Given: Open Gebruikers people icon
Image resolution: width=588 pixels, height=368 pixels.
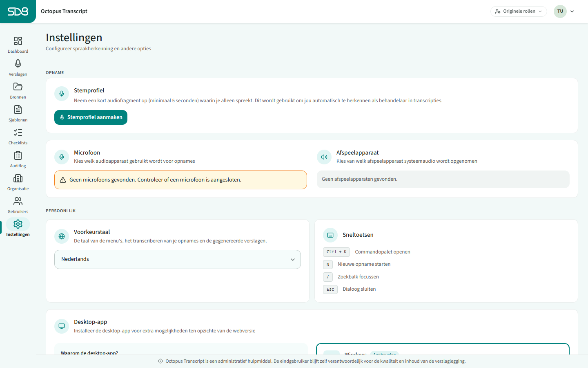Looking at the screenshot, I should pos(18,201).
